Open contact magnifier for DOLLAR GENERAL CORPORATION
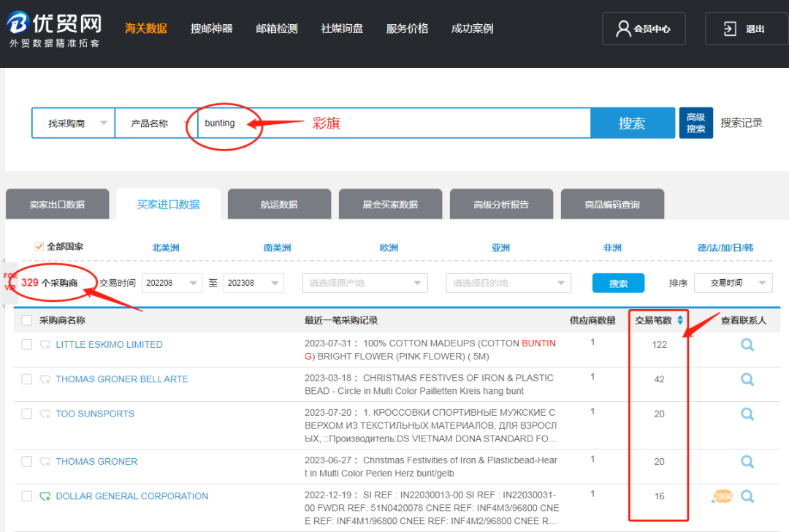Image resolution: width=789 pixels, height=532 pixels. (x=747, y=496)
